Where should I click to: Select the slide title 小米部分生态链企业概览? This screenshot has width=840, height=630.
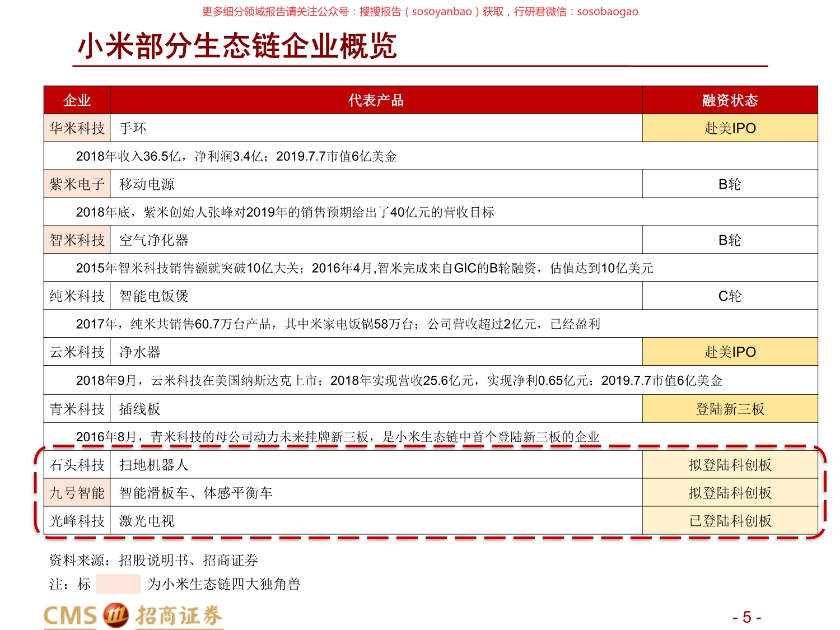pyautogui.click(x=237, y=46)
